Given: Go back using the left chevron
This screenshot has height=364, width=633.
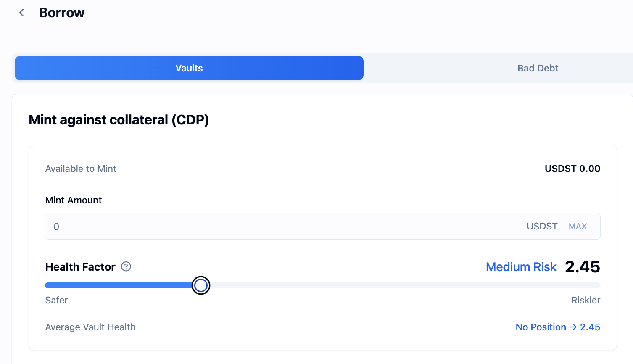Looking at the screenshot, I should tap(21, 13).
